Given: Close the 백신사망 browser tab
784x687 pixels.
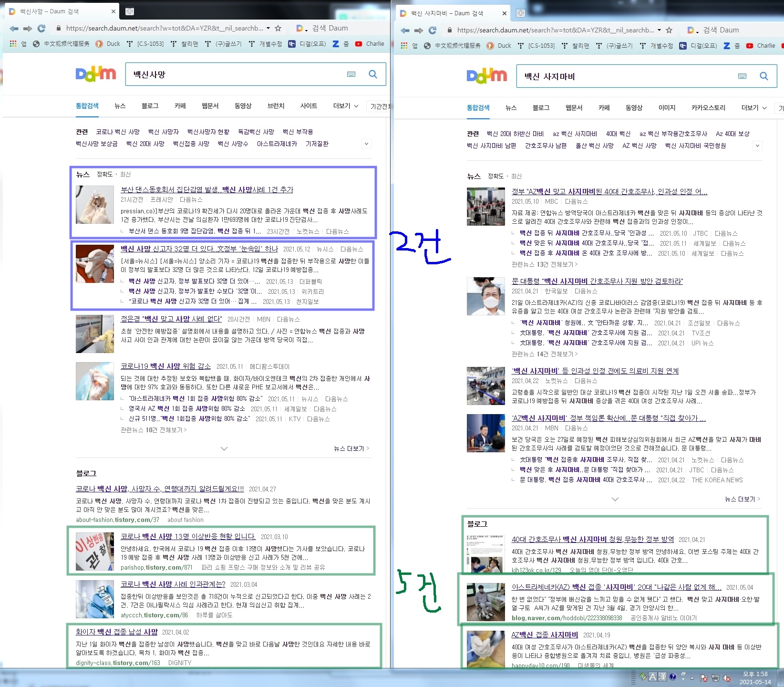Looking at the screenshot, I should tap(113, 11).
